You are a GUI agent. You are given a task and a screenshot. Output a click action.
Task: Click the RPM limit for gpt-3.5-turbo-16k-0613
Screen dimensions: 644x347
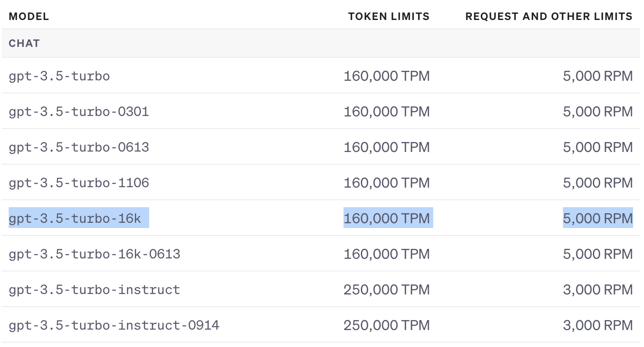click(x=598, y=254)
